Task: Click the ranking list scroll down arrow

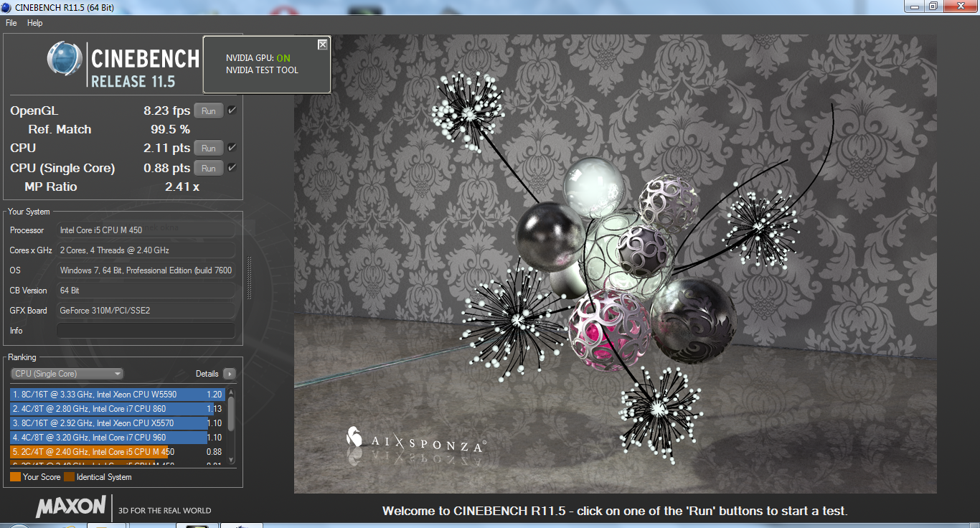Action: (x=231, y=460)
